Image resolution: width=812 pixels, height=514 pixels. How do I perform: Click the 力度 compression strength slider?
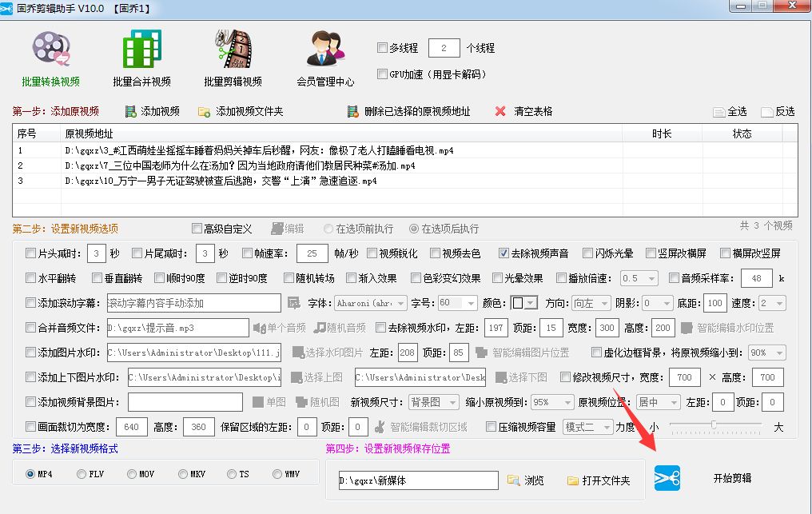(x=715, y=426)
